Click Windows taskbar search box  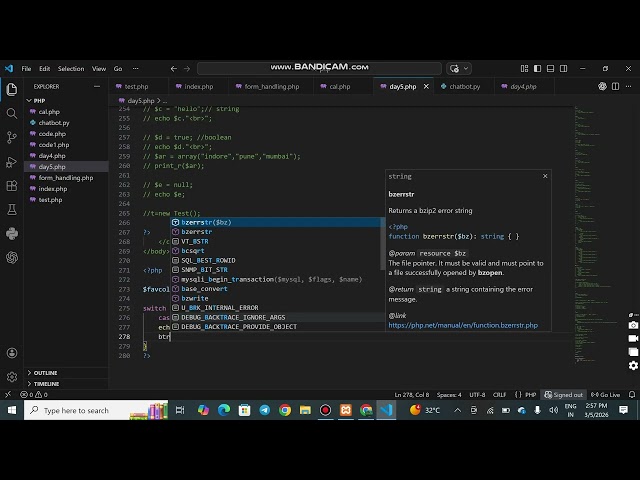click(96, 410)
